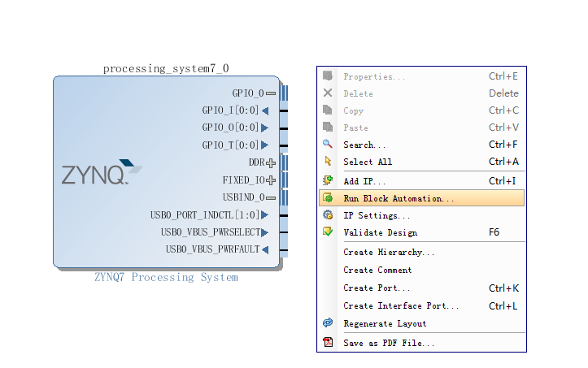This screenshot has height=368, width=588.
Task: Expand the DDR interface plus sign
Action: [271, 163]
